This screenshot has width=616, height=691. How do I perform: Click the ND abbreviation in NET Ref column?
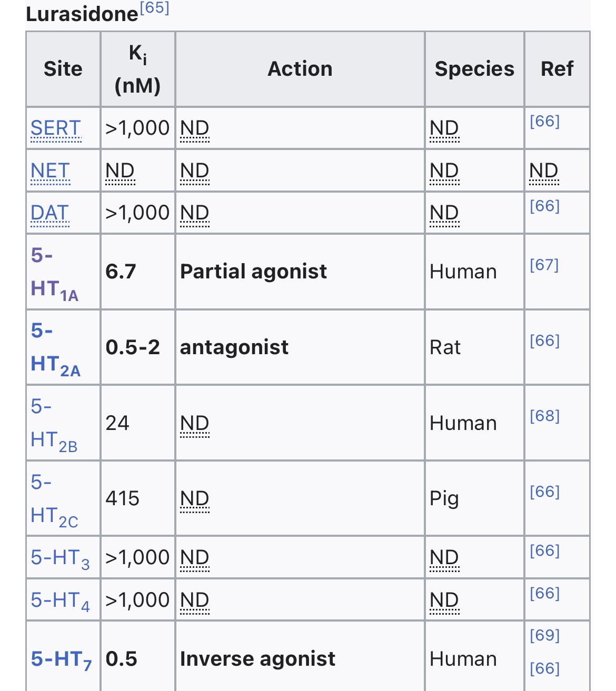(543, 171)
